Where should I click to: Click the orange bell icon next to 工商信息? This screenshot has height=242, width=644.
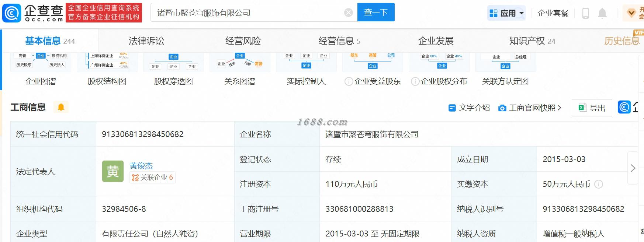pyautogui.click(x=61, y=107)
